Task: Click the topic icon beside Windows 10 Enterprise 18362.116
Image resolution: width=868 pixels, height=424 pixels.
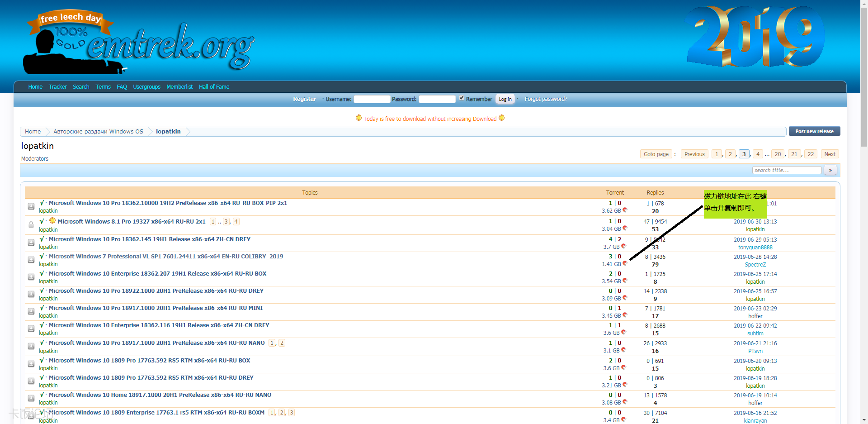Action: 31,329
